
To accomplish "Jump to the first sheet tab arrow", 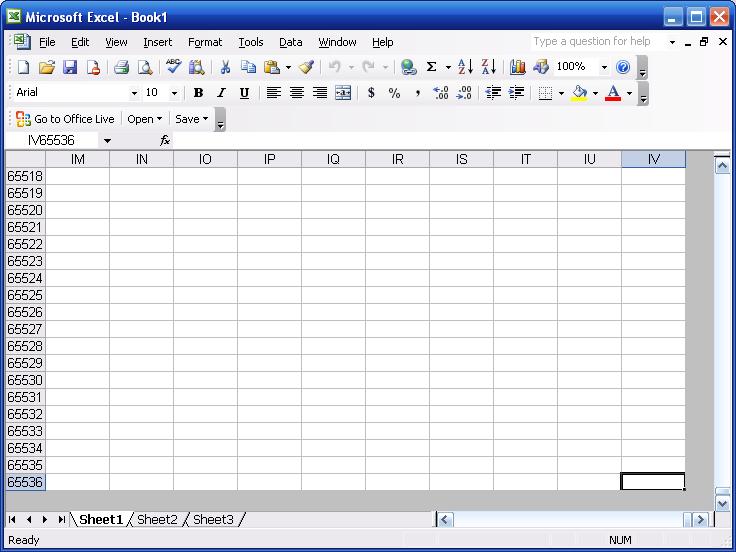I will [13, 520].
